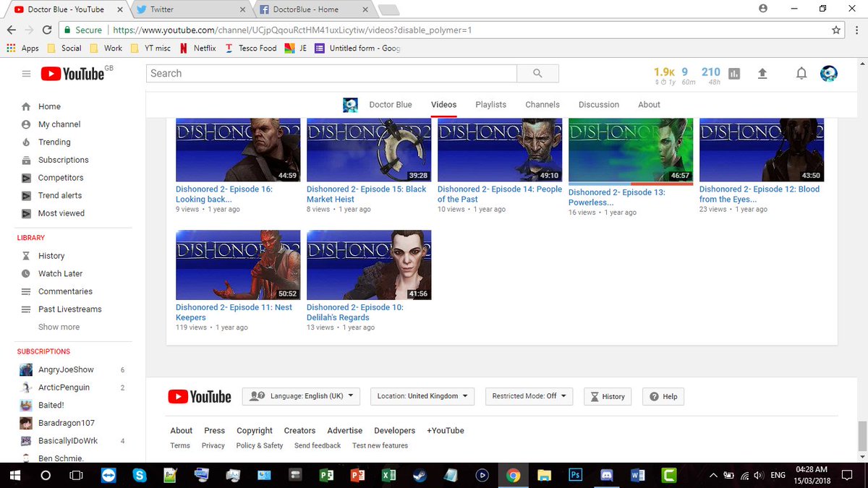This screenshot has width=868, height=488.
Task: Switch to the Videos tab
Action: (x=443, y=105)
